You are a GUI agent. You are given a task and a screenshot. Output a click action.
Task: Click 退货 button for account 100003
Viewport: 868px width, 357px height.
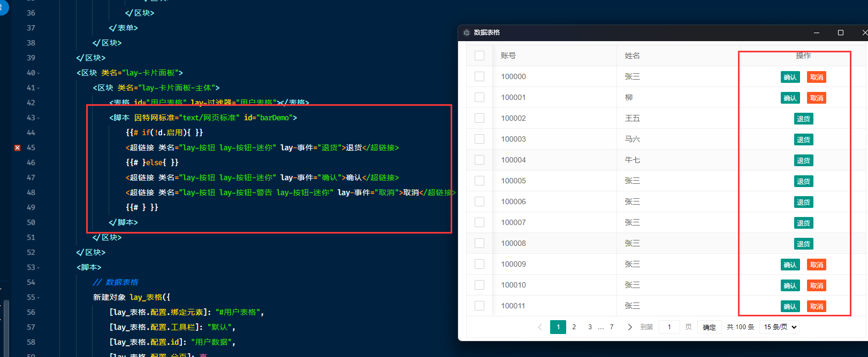804,139
